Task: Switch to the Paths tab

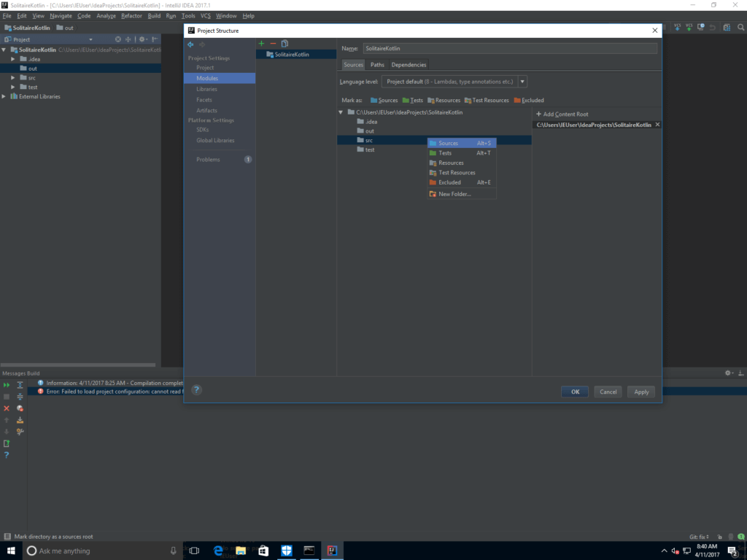Action: pyautogui.click(x=377, y=65)
